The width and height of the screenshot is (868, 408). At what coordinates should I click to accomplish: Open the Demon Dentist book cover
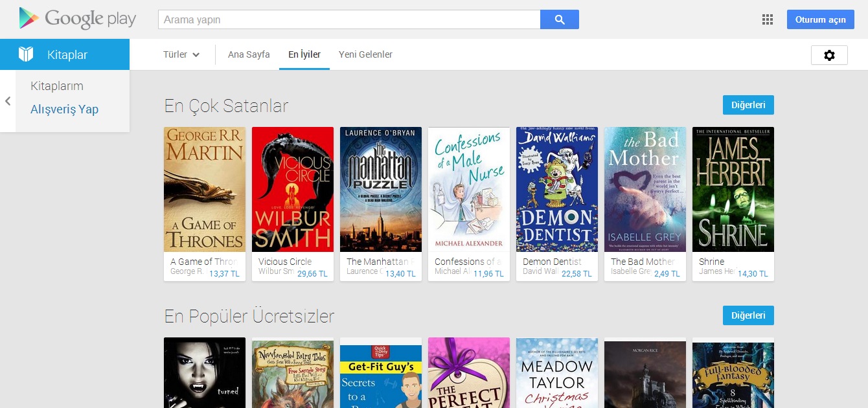(x=557, y=189)
